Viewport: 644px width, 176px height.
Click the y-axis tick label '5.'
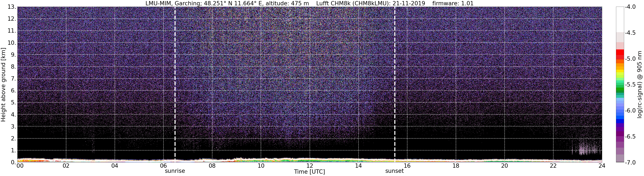coord(13,103)
